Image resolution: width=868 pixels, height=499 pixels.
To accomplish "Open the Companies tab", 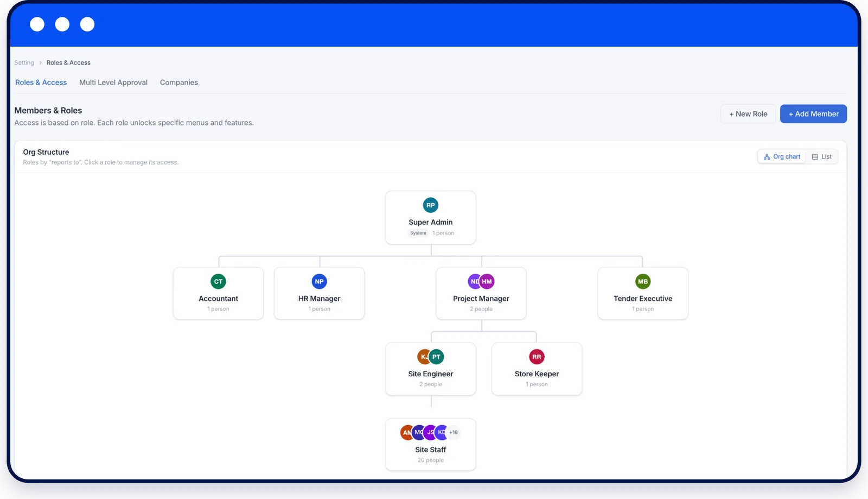I will click(179, 83).
